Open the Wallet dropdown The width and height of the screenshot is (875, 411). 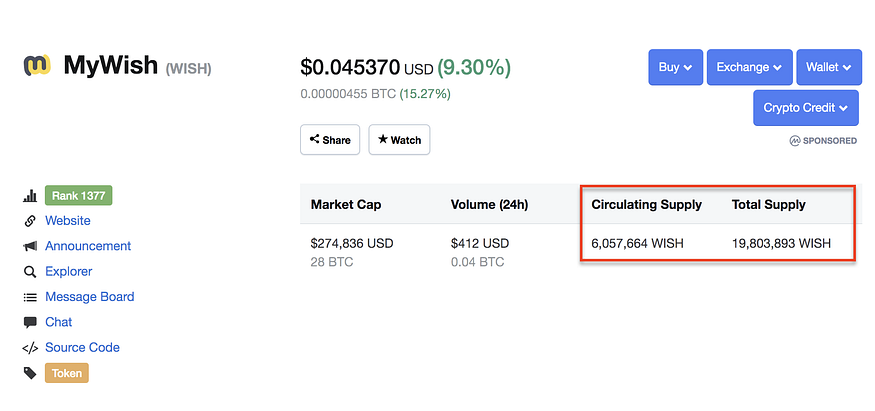click(828, 67)
